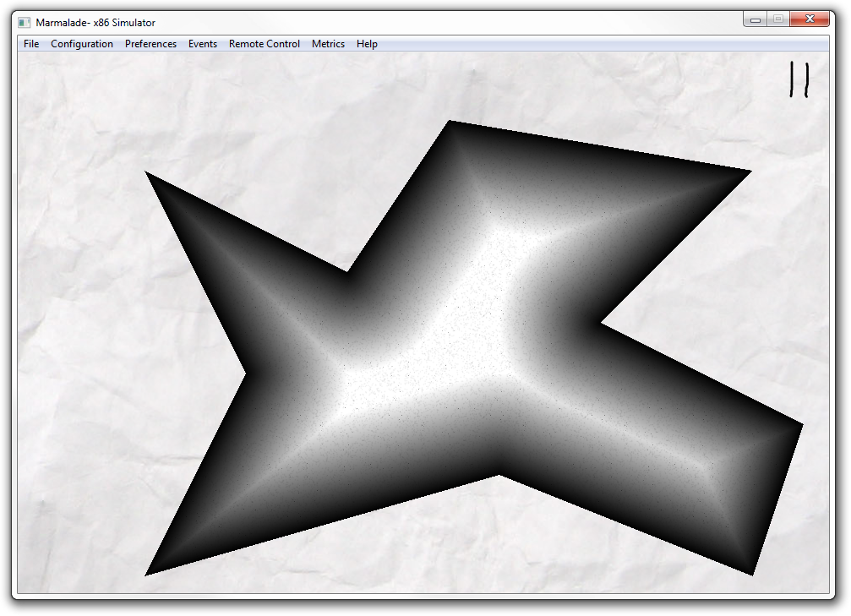This screenshot has height=616, width=851.
Task: Click the Marmalade simulator window icon
Action: (x=24, y=22)
